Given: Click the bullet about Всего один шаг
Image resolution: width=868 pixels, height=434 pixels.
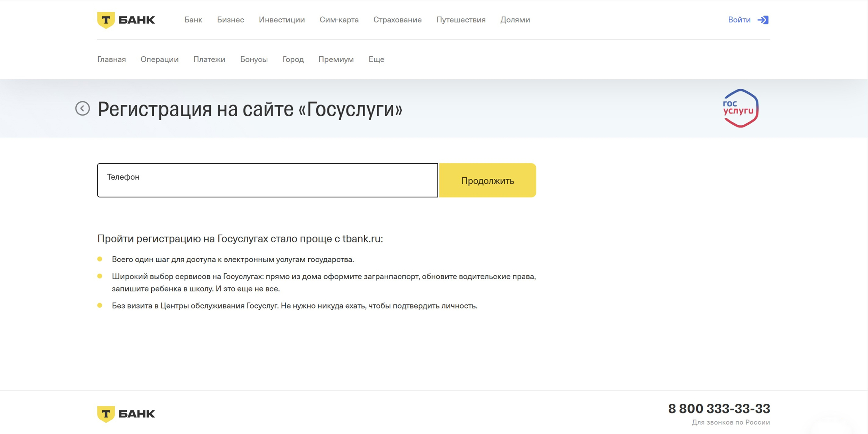Looking at the screenshot, I should [x=233, y=259].
